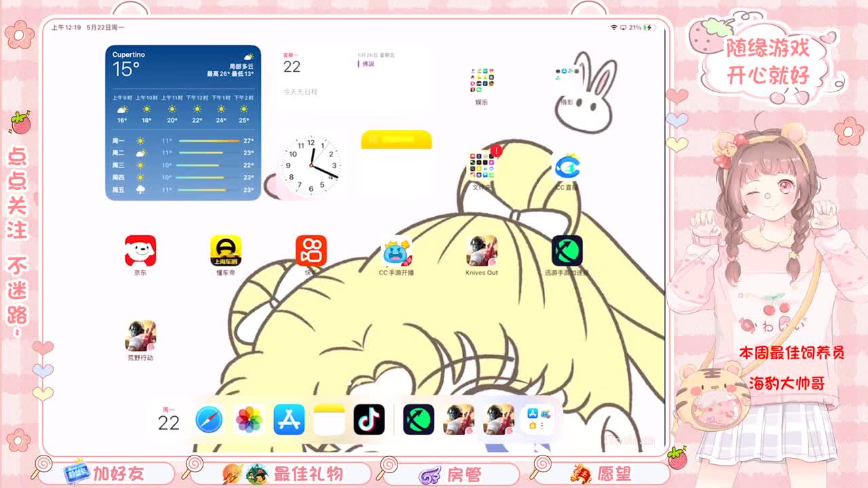Tap the 下午12时 hourly forecast
The height and width of the screenshot is (488, 868).
coord(197,109)
